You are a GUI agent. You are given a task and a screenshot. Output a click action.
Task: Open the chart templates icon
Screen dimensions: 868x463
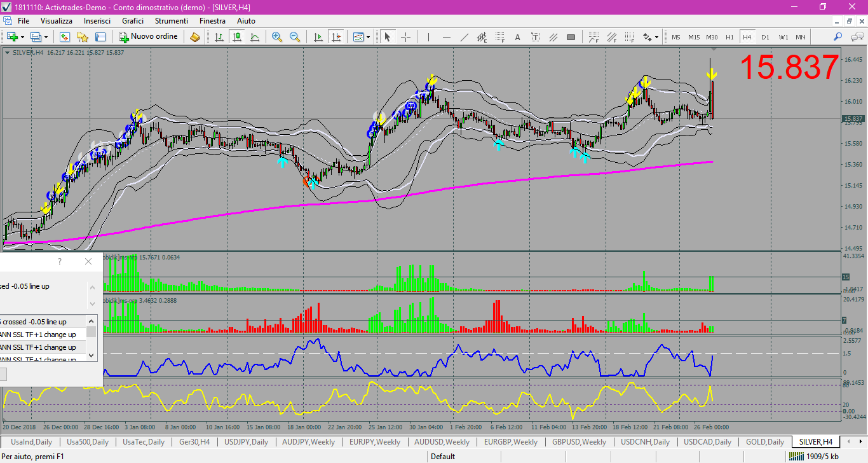[x=358, y=37]
